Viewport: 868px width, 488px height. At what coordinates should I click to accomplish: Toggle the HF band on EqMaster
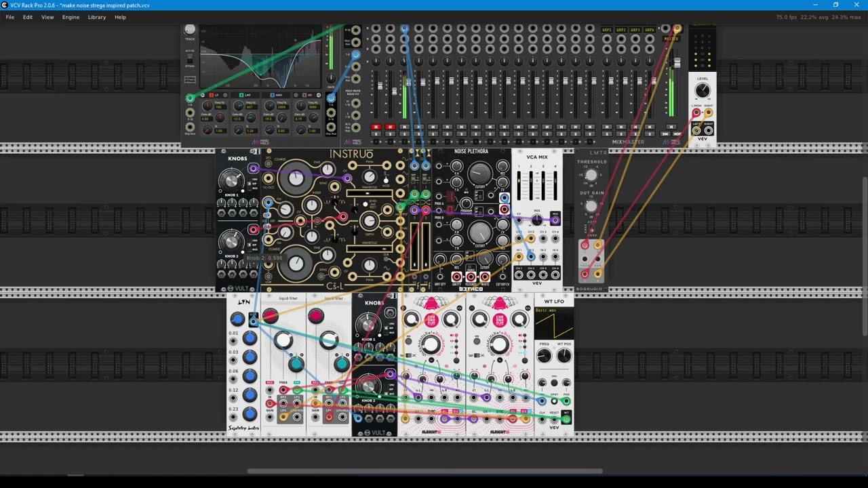click(x=304, y=95)
